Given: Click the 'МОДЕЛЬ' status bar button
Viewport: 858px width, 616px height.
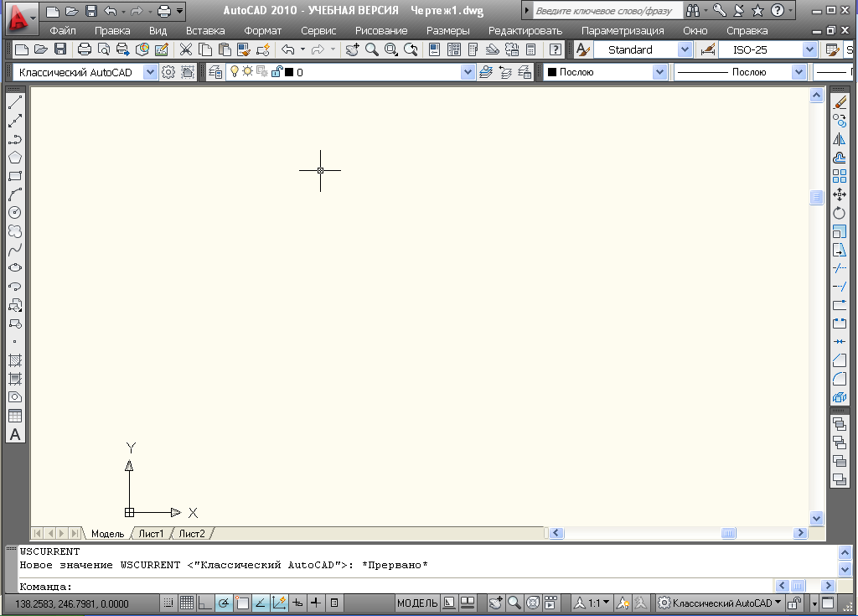Looking at the screenshot, I should coord(417,603).
